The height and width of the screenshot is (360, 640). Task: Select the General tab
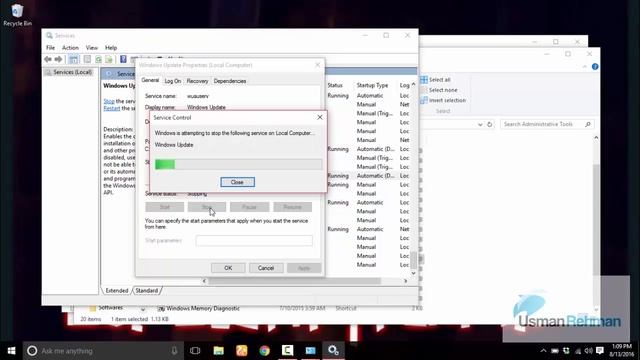(150, 80)
